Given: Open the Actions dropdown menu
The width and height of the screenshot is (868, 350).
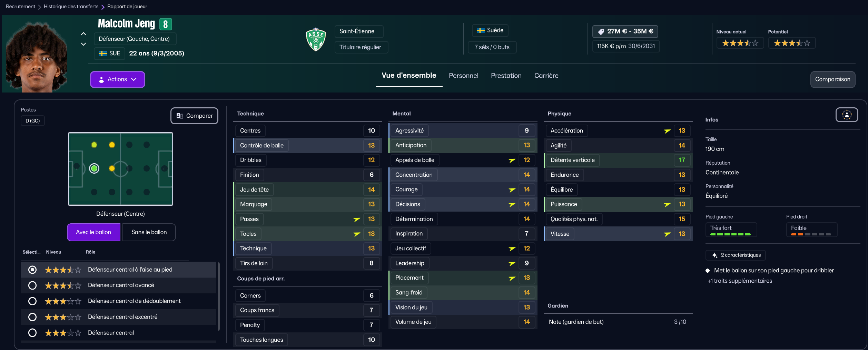Looking at the screenshot, I should [117, 79].
